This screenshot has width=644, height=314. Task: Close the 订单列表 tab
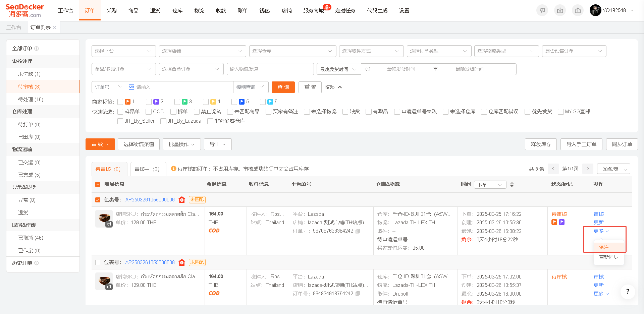click(55, 27)
